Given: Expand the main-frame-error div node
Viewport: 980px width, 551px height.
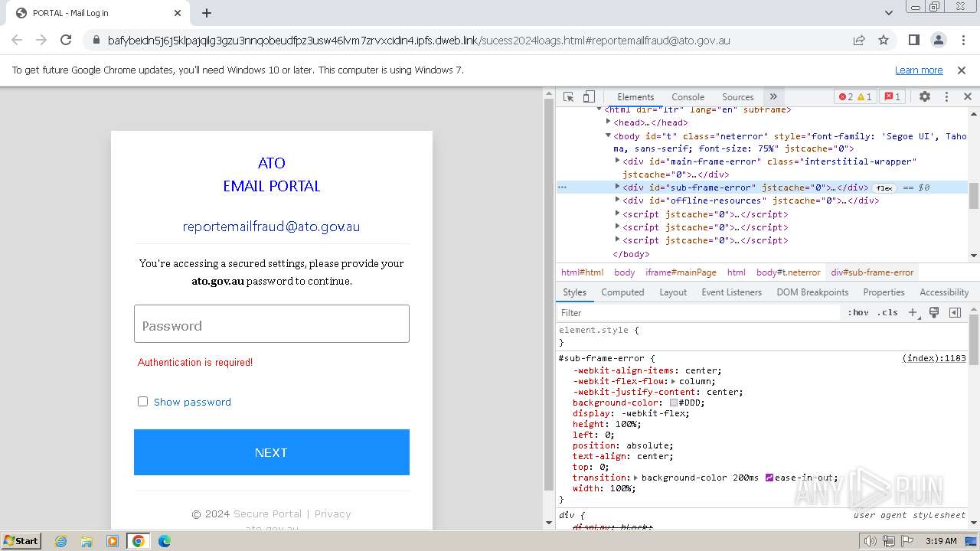Looking at the screenshot, I should (x=618, y=161).
